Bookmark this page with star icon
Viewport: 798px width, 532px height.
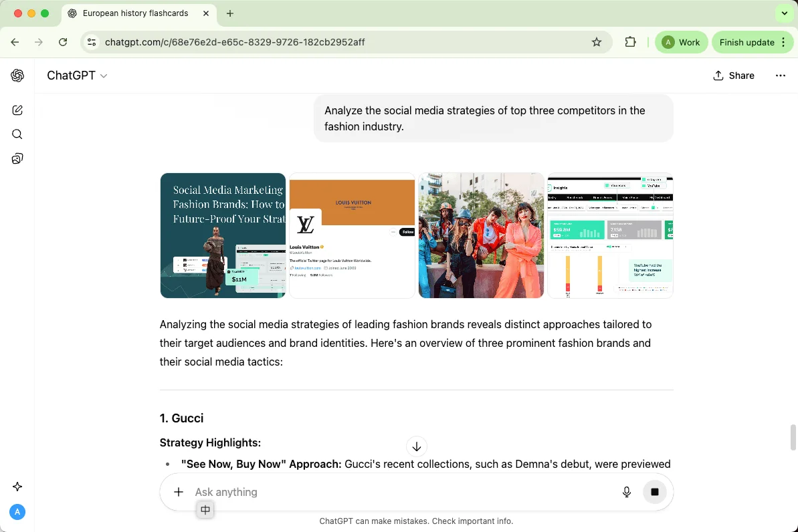[x=597, y=42]
